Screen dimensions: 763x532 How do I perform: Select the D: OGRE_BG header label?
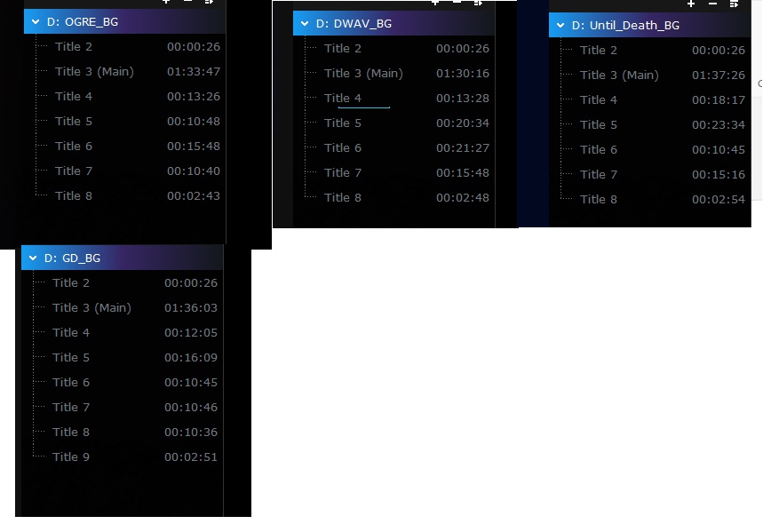(83, 22)
